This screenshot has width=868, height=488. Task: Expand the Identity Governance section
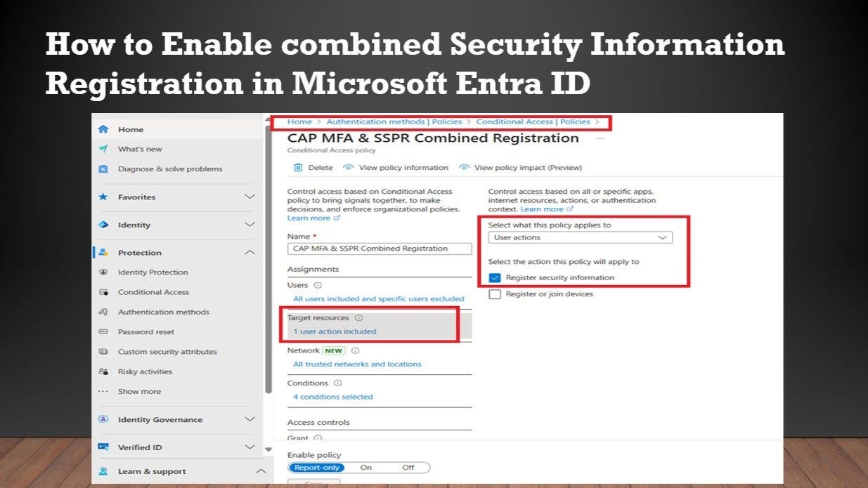click(x=250, y=419)
